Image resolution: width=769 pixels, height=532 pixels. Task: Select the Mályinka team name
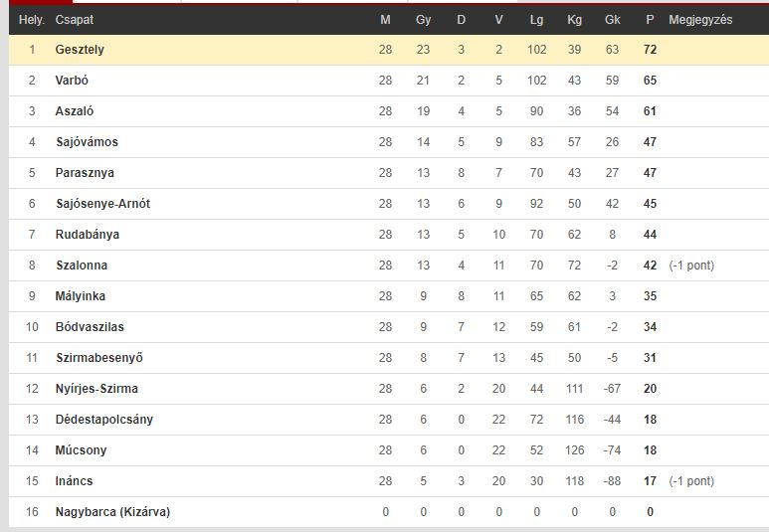[x=80, y=296]
